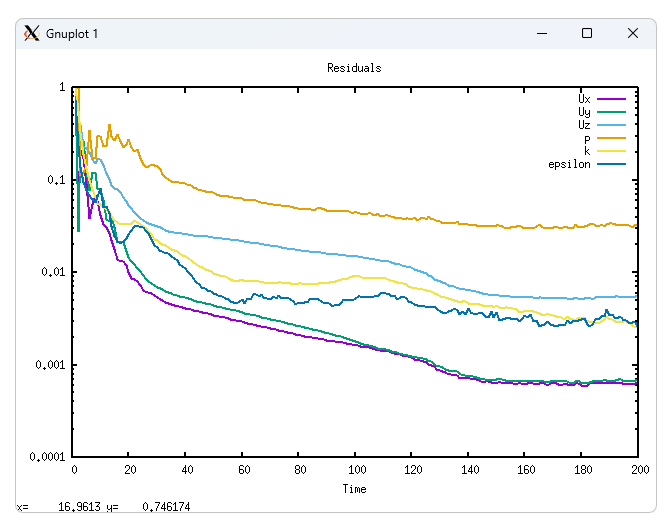Click the status bar y value 0.746174
The image size is (670, 531).
pos(166,507)
